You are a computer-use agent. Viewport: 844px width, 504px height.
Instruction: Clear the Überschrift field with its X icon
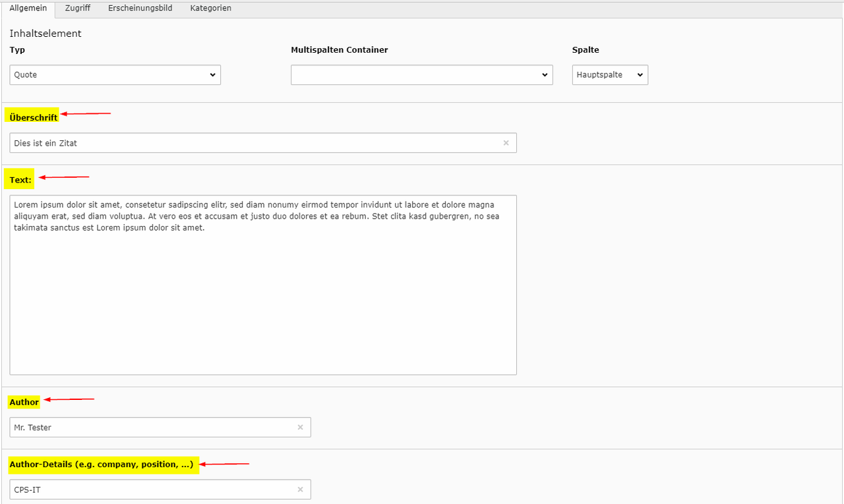506,143
